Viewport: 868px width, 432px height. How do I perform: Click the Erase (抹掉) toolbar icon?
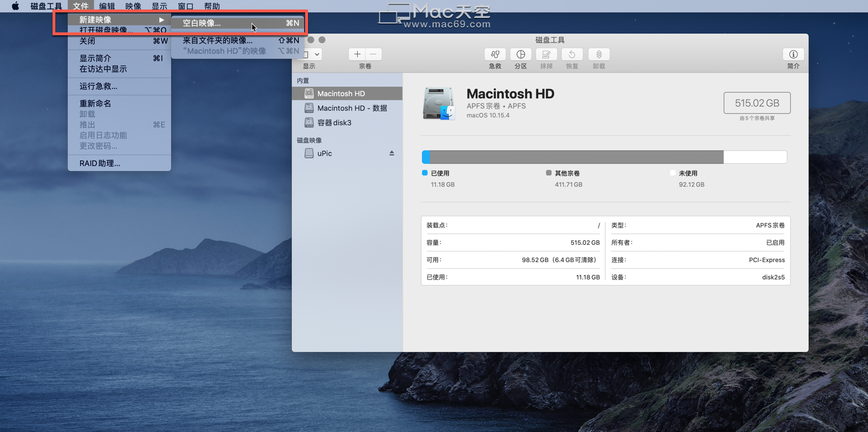[546, 54]
